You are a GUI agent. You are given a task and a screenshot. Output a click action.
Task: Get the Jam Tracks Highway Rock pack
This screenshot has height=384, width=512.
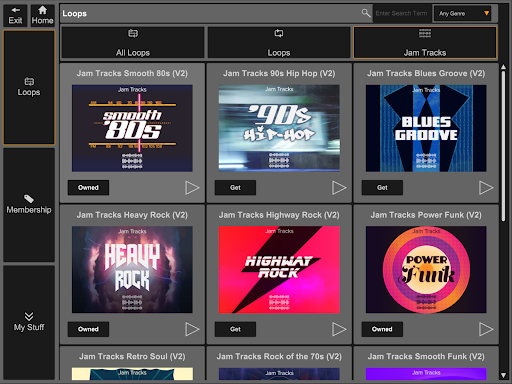(x=235, y=329)
